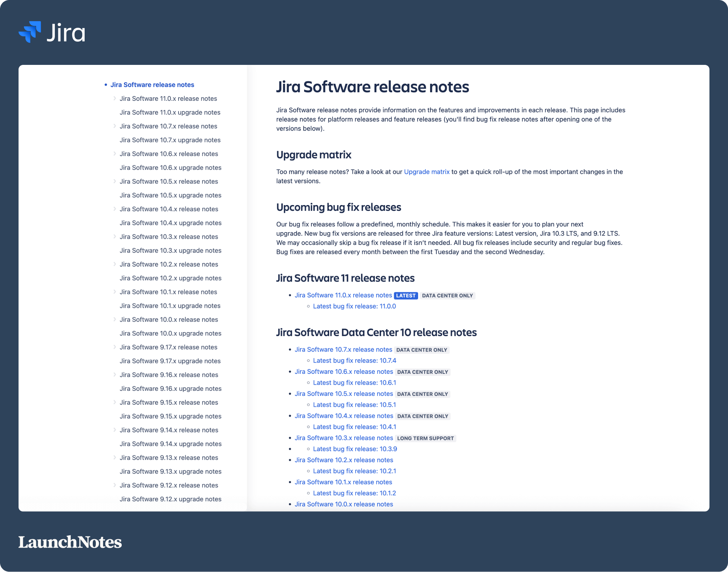Expand Jira Software 9.15.x release notes chevron

[x=115, y=402]
